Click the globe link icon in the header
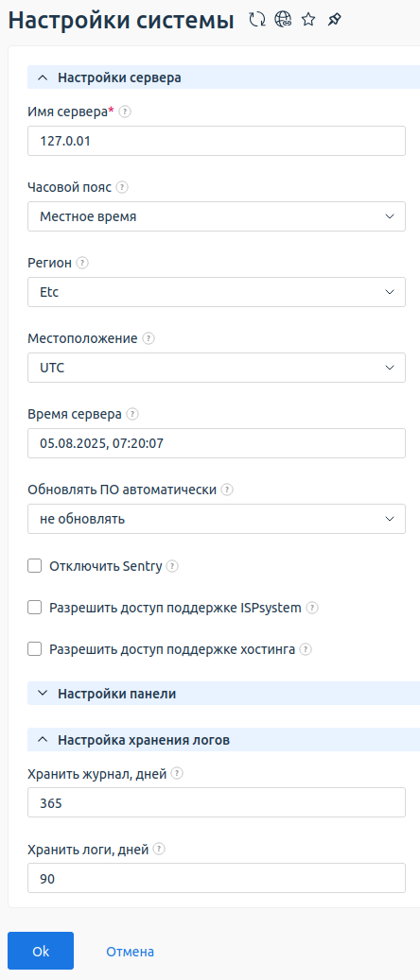420x980 pixels. click(283, 20)
